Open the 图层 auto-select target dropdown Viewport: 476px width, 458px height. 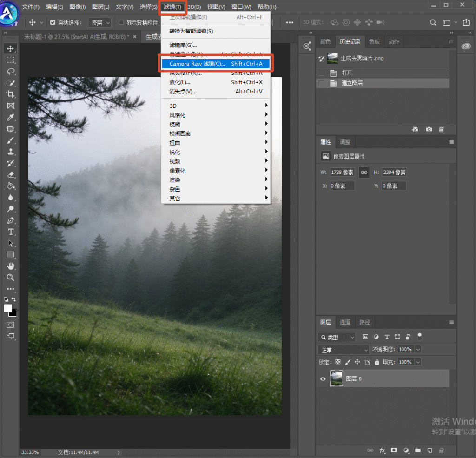coord(99,23)
